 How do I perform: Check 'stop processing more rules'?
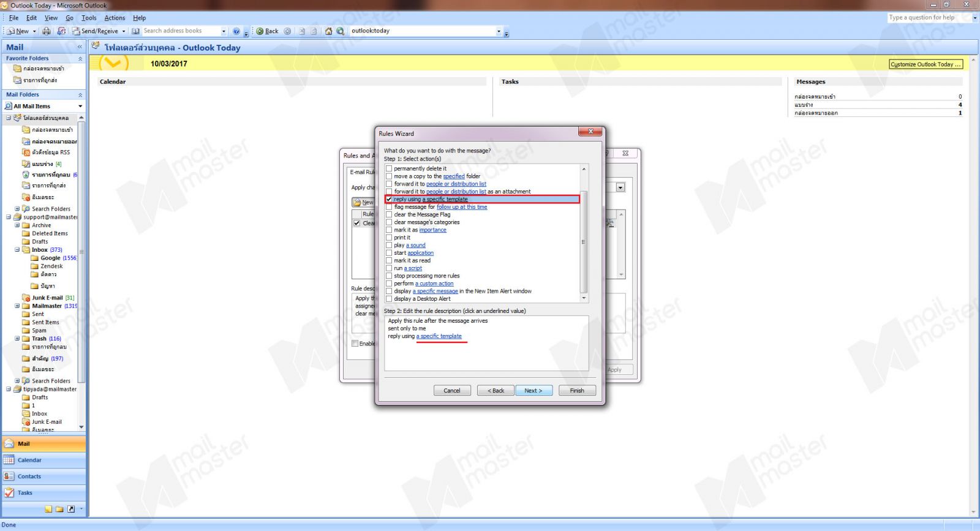point(389,276)
